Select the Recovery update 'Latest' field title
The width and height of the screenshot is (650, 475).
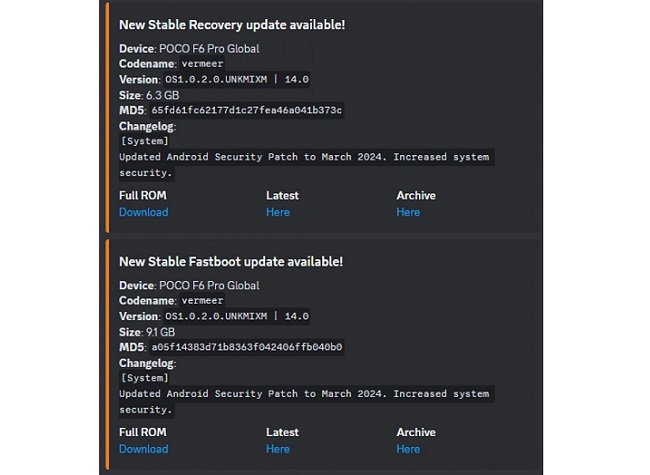pyautogui.click(x=282, y=195)
